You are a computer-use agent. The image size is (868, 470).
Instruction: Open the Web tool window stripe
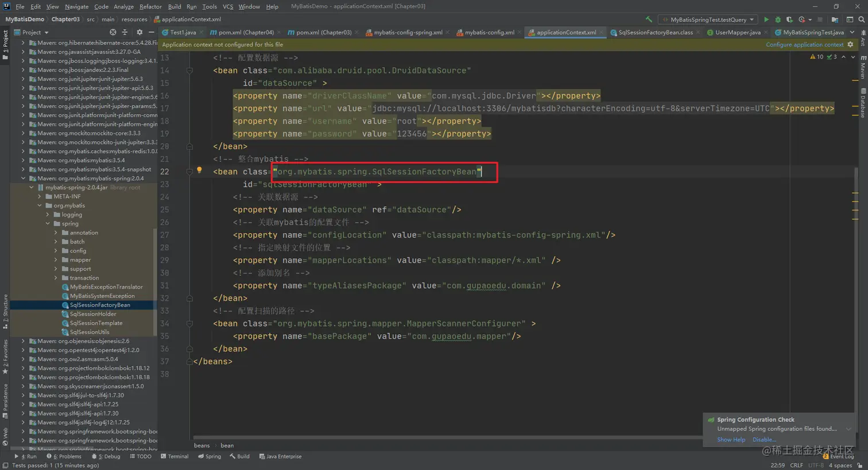pyautogui.click(x=5, y=436)
